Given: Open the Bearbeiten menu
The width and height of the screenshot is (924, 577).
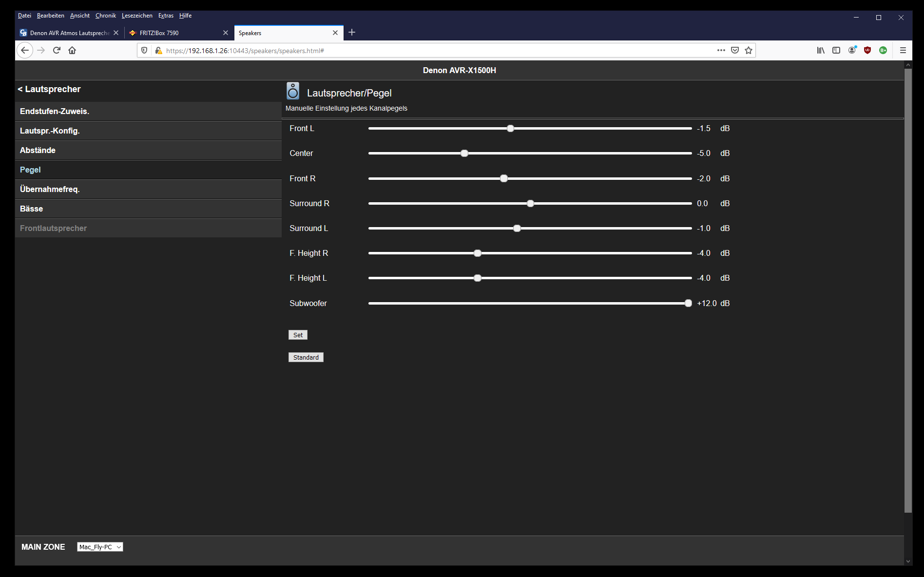Looking at the screenshot, I should pos(51,16).
